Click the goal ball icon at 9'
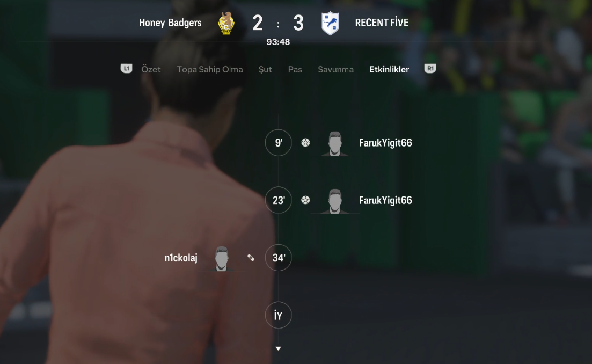The width and height of the screenshot is (592, 364). 305,143
